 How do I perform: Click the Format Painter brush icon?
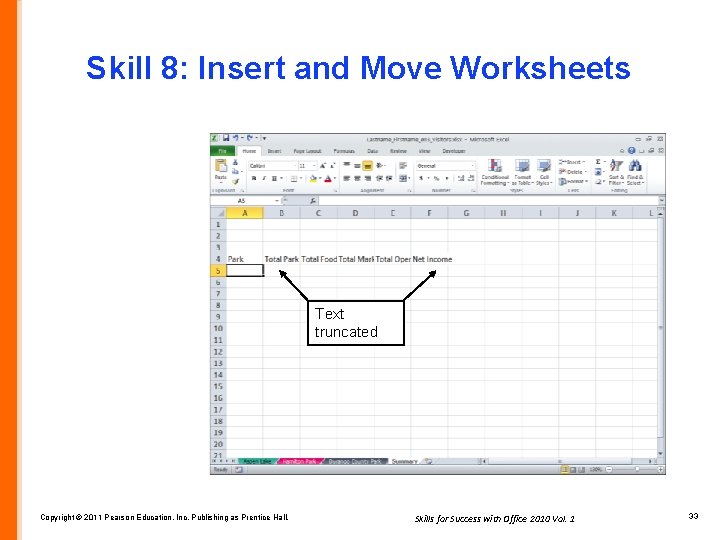point(235,182)
